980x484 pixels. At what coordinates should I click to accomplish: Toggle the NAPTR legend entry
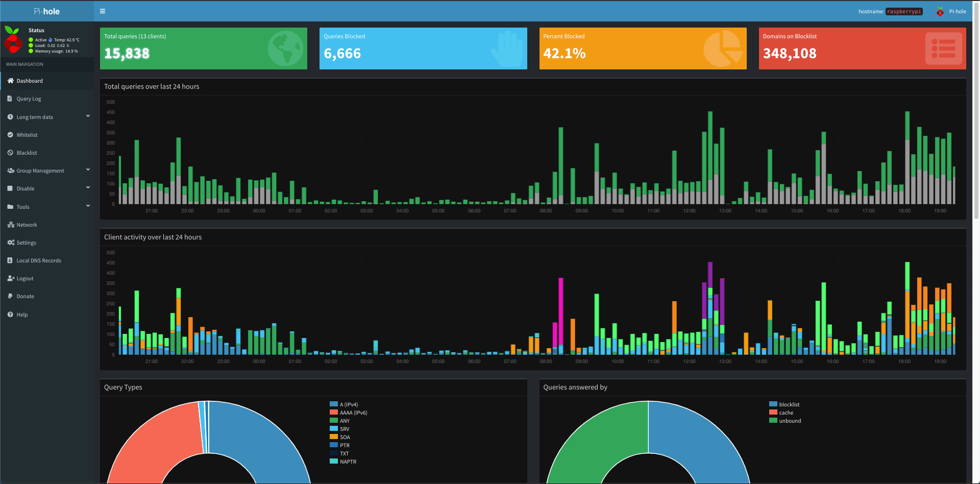pos(343,462)
